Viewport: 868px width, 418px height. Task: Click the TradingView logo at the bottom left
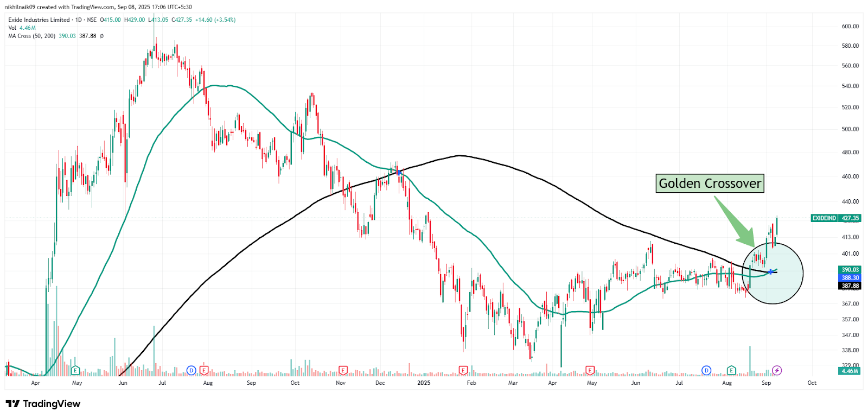point(43,404)
